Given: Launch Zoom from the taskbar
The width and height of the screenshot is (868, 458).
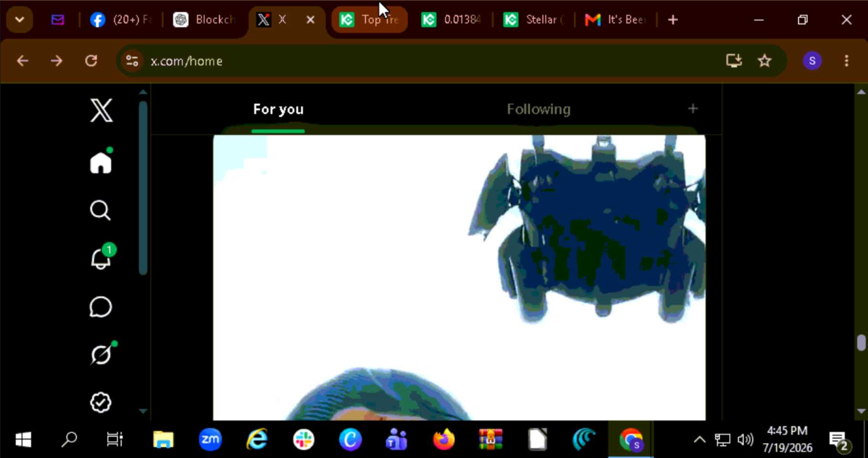Looking at the screenshot, I should point(210,439).
